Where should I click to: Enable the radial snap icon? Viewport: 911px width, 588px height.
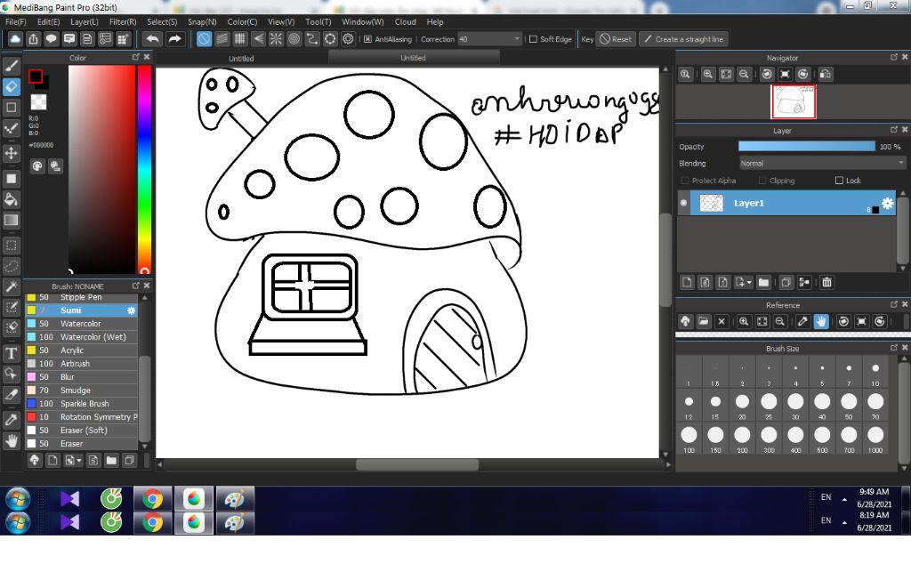276,39
